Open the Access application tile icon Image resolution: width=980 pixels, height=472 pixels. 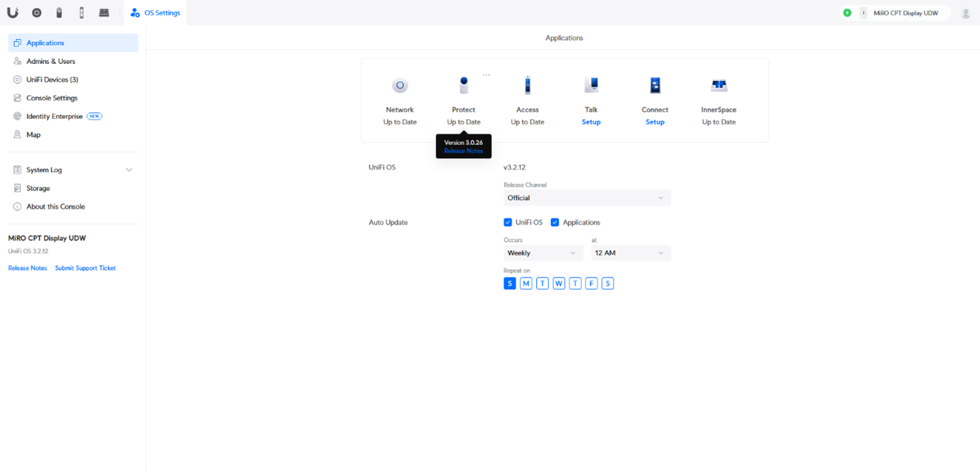tap(527, 86)
